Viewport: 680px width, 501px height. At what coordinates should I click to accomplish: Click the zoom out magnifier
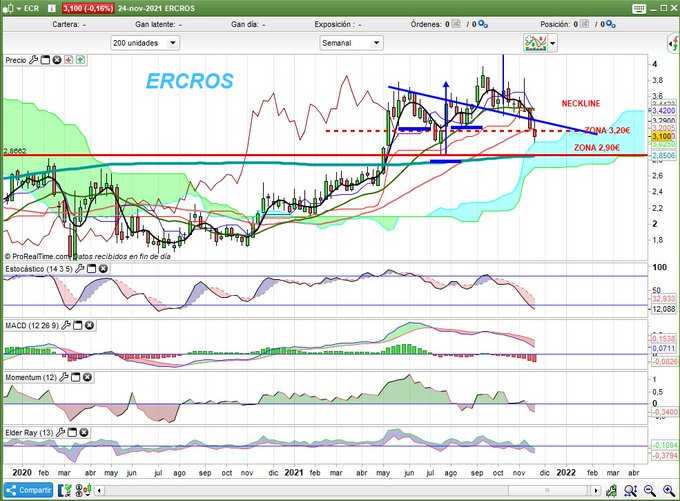[650, 491]
